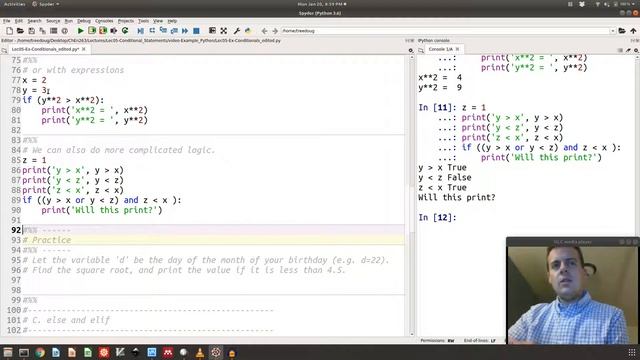
Task: Create a new file with toolbar icon
Action: [9, 31]
